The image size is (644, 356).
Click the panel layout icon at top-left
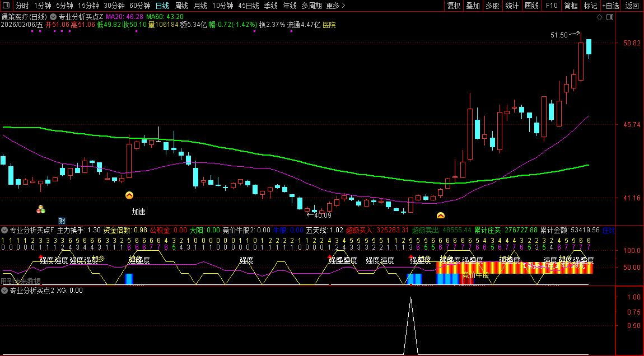(6, 6)
